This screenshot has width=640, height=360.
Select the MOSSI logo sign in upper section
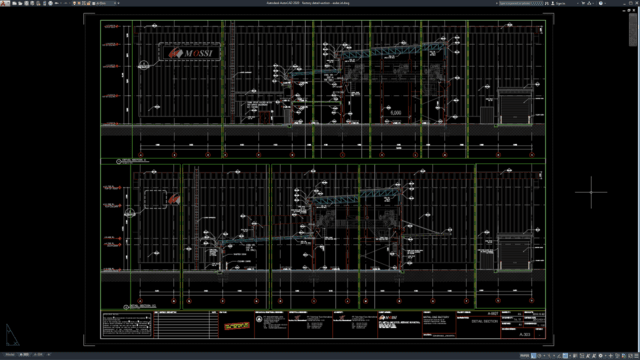[x=190, y=52]
